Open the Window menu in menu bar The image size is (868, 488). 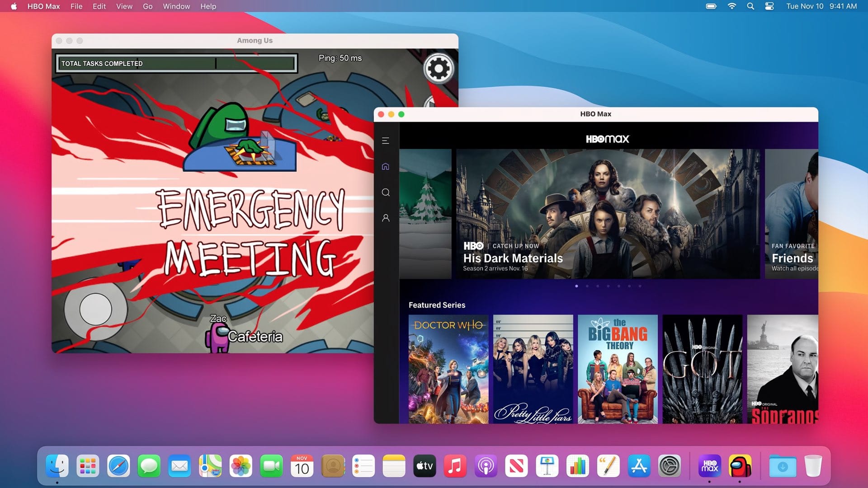[x=176, y=6]
